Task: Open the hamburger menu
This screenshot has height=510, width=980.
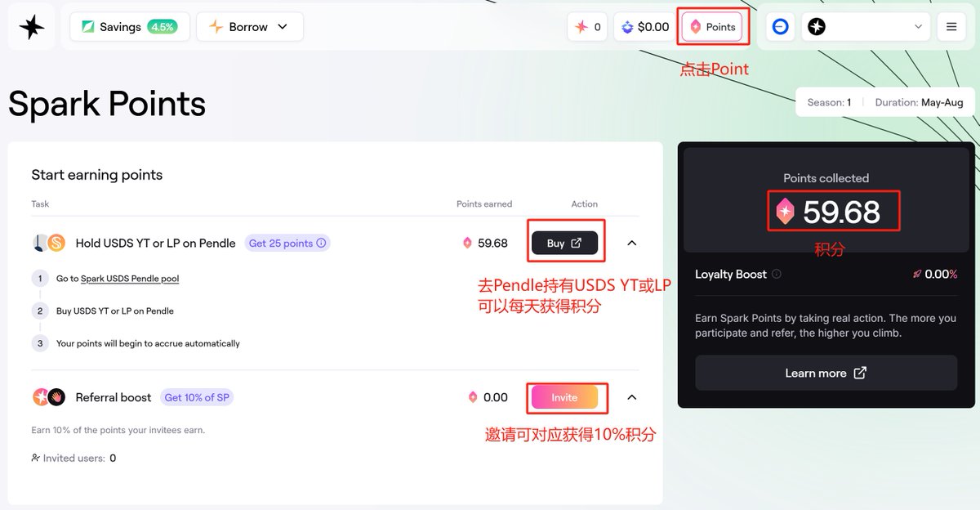Action: (x=951, y=27)
